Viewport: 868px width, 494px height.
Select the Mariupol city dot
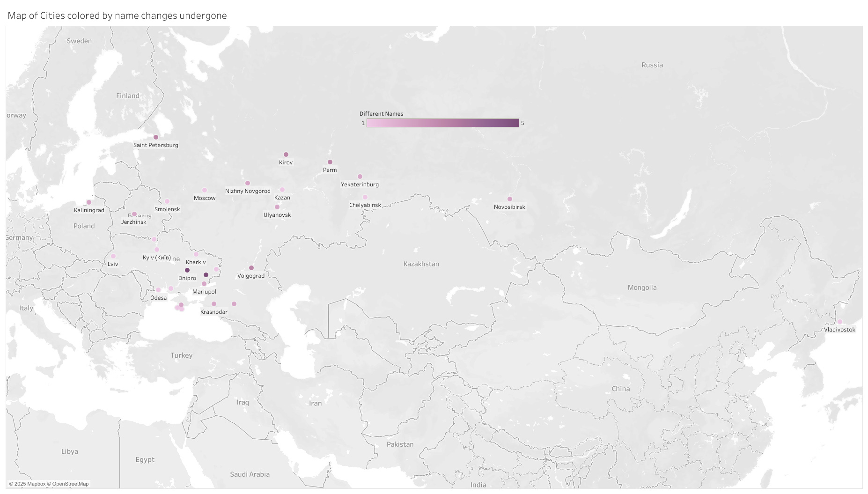coord(204,284)
